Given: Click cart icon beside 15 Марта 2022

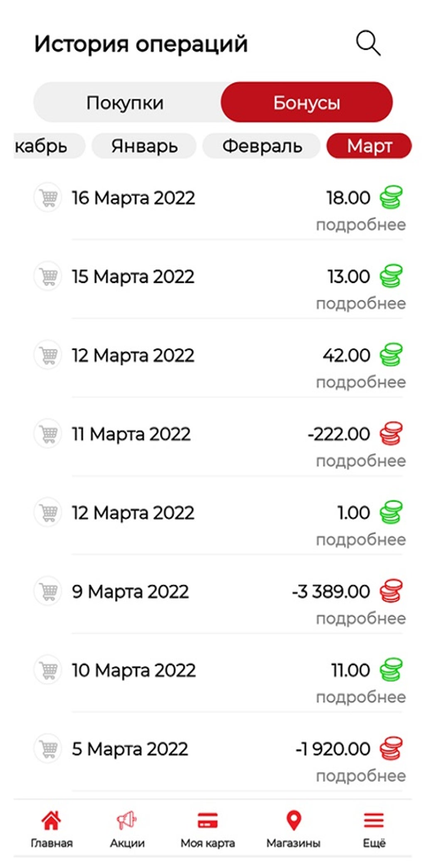Looking at the screenshot, I should (48, 276).
